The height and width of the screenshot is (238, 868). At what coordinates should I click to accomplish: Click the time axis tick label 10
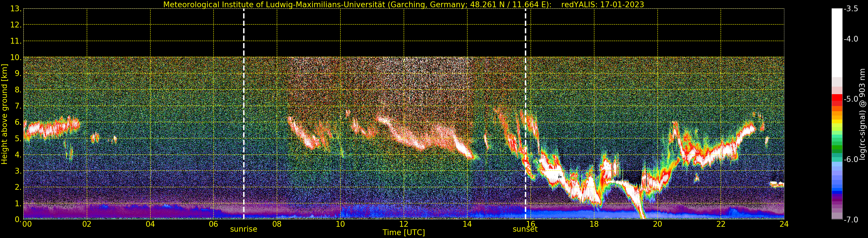click(340, 224)
